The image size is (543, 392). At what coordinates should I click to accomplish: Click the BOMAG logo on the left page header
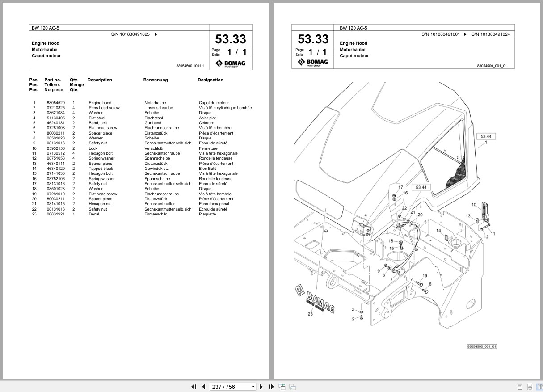point(231,63)
